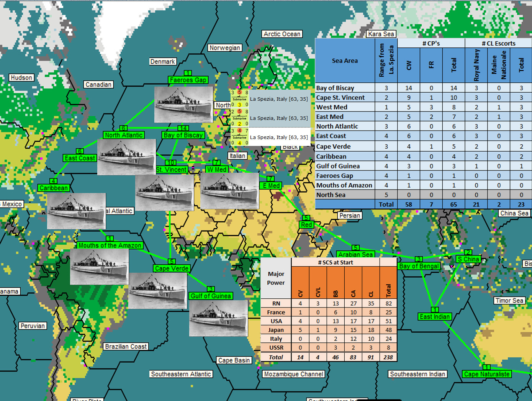Click the Arctic Ocean sea label
The width and height of the screenshot is (532, 401).
(282, 34)
